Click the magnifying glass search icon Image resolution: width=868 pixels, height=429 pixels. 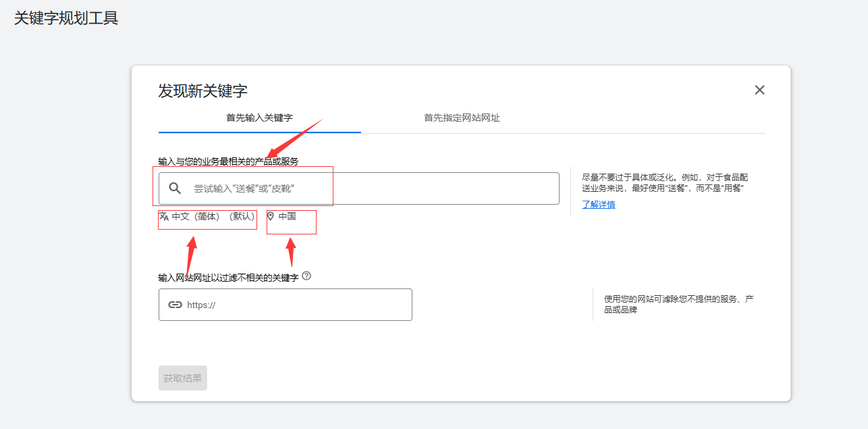click(175, 187)
